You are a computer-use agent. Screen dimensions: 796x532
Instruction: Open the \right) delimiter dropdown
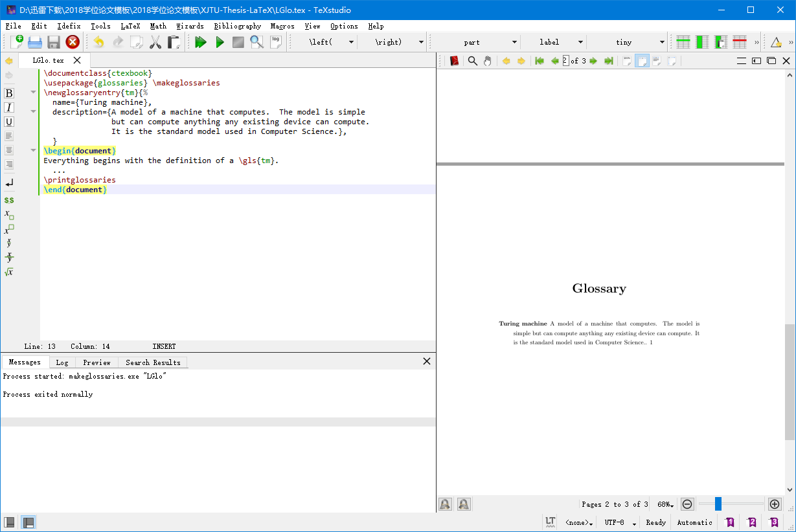[x=421, y=42]
